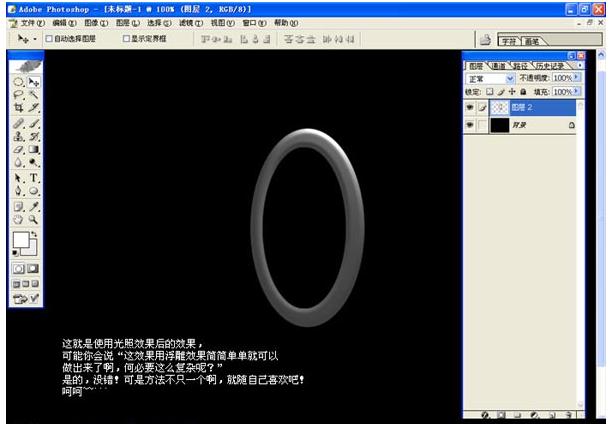Select the Path Selection tool
Image resolution: width=613 pixels, height=424 pixels.
click(18, 178)
